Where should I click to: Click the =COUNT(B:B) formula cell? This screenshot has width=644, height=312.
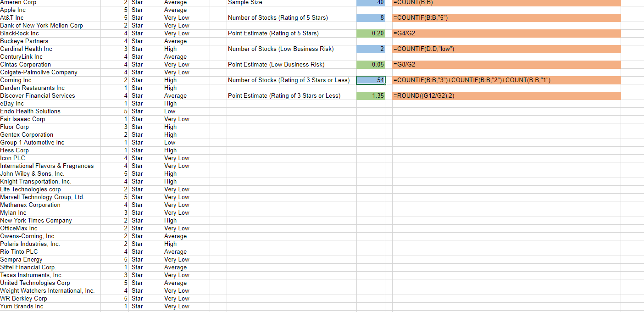[x=413, y=3]
